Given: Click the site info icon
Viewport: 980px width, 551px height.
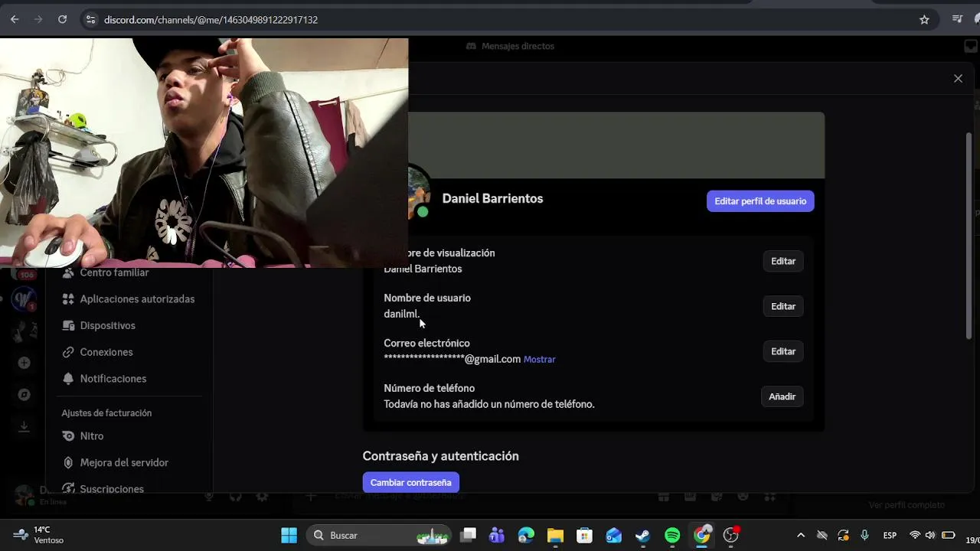Looking at the screenshot, I should tap(90, 20).
